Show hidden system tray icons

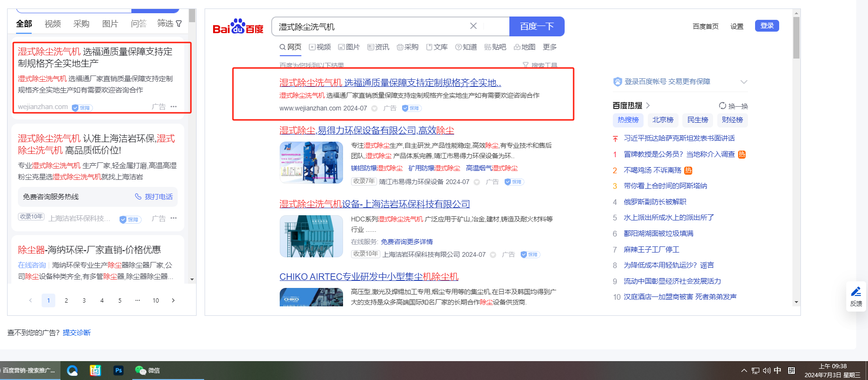744,371
